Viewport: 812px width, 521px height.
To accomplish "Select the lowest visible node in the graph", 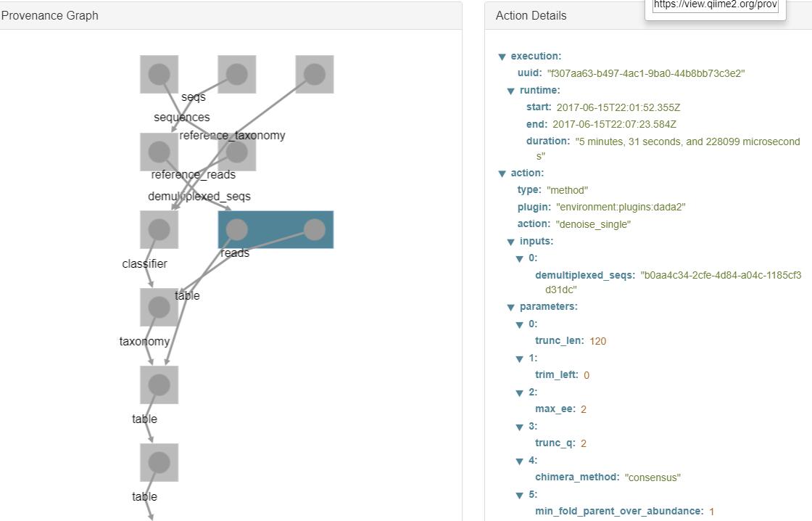I will pyautogui.click(x=159, y=462).
